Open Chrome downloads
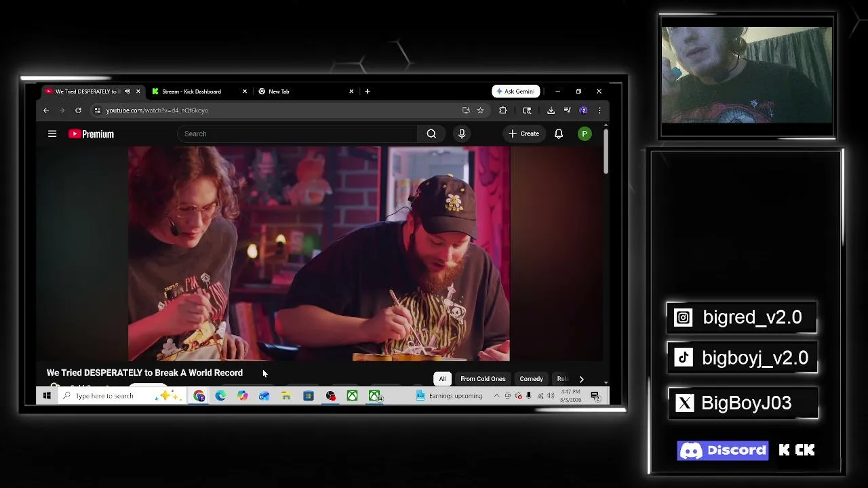This screenshot has width=868, height=488. (551, 110)
